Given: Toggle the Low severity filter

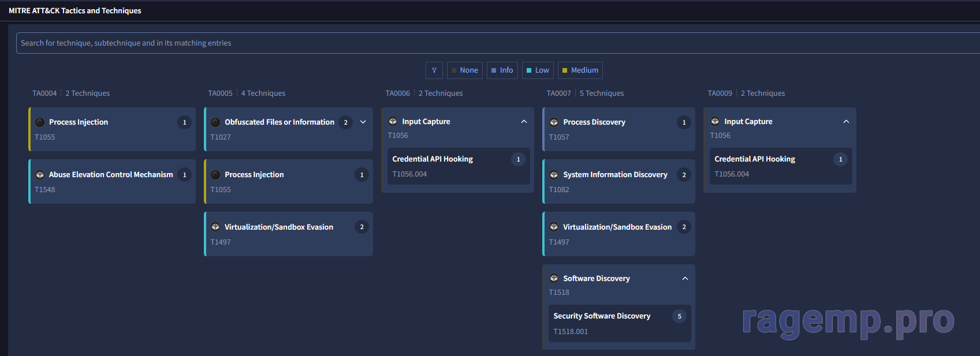Looking at the screenshot, I should (x=538, y=70).
